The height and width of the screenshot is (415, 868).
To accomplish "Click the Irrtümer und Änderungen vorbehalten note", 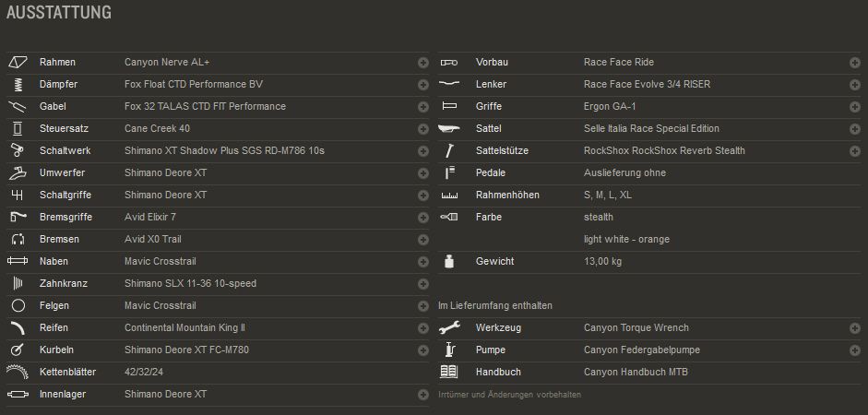I will tap(509, 395).
